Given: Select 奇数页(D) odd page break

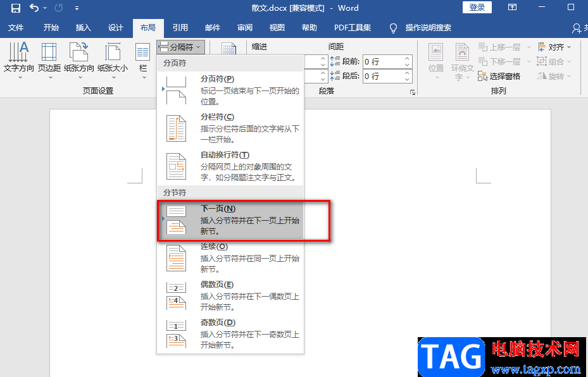Looking at the screenshot, I should (x=230, y=333).
